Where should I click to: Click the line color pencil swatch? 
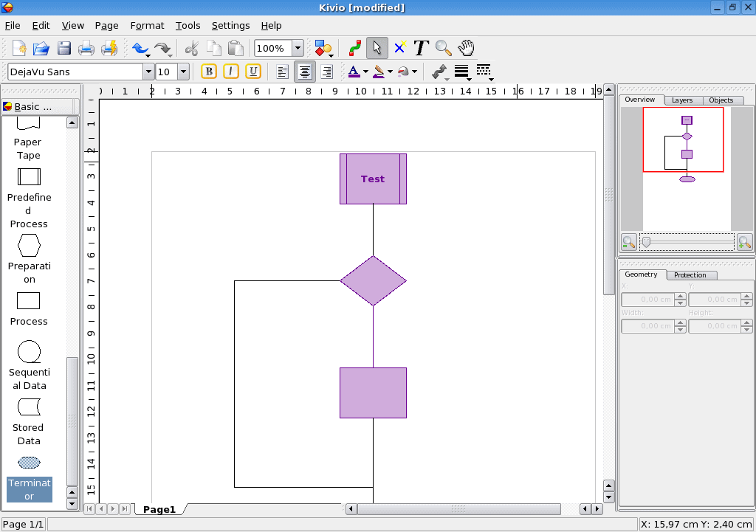pyautogui.click(x=379, y=72)
